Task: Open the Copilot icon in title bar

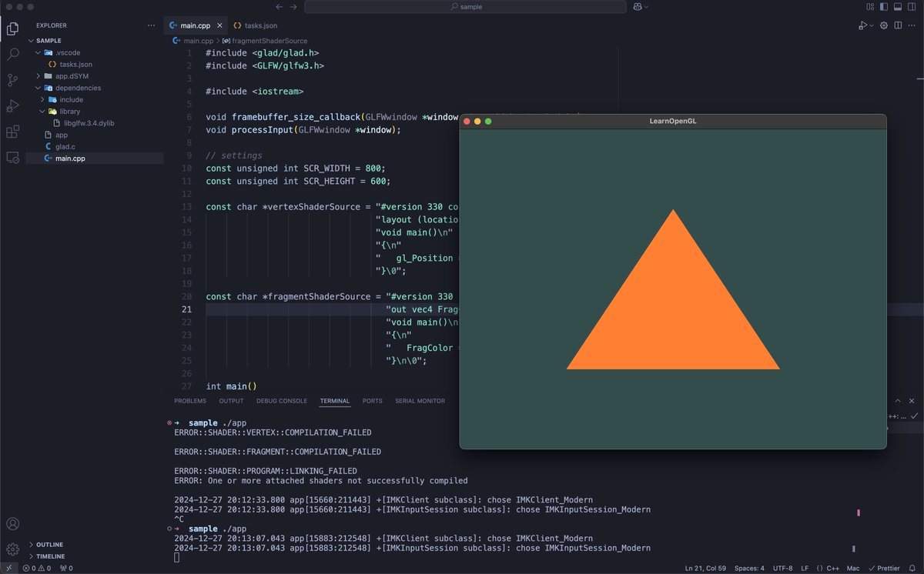Action: click(637, 7)
